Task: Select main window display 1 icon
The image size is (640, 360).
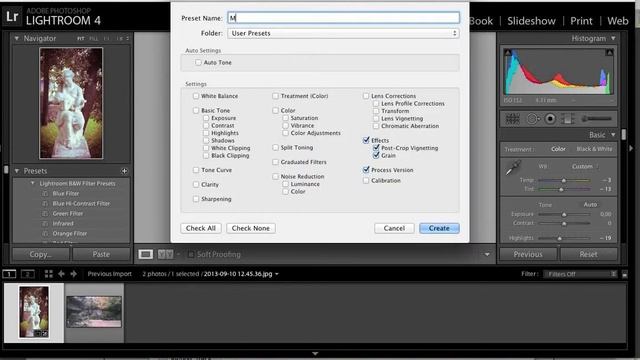Action: pyautogui.click(x=9, y=274)
